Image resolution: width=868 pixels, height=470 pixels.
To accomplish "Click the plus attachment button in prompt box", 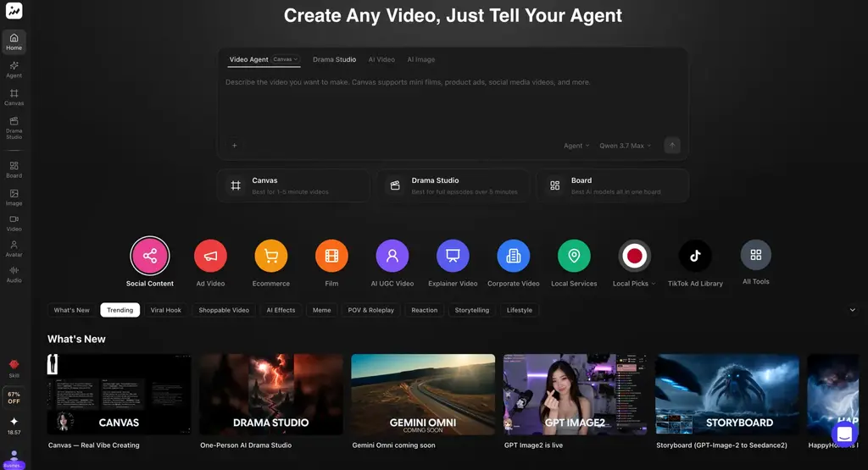I will pos(235,146).
